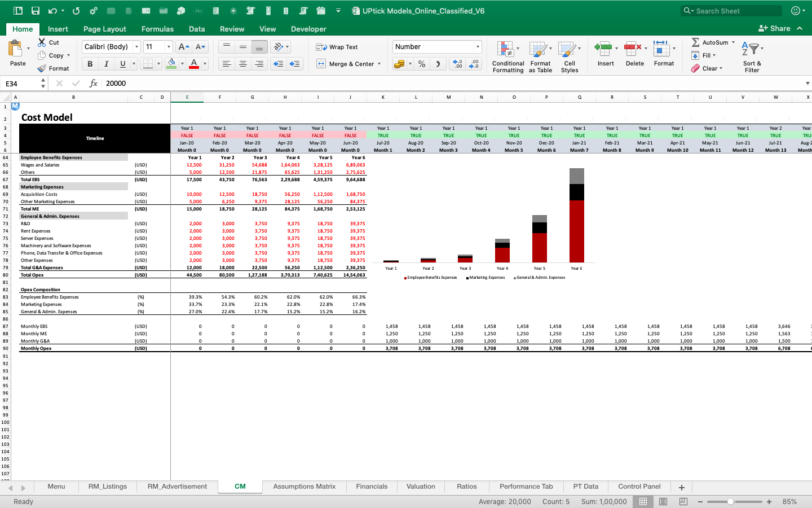The width and height of the screenshot is (812, 508).
Task: Click the Format cells icon
Action: pyautogui.click(x=661, y=49)
